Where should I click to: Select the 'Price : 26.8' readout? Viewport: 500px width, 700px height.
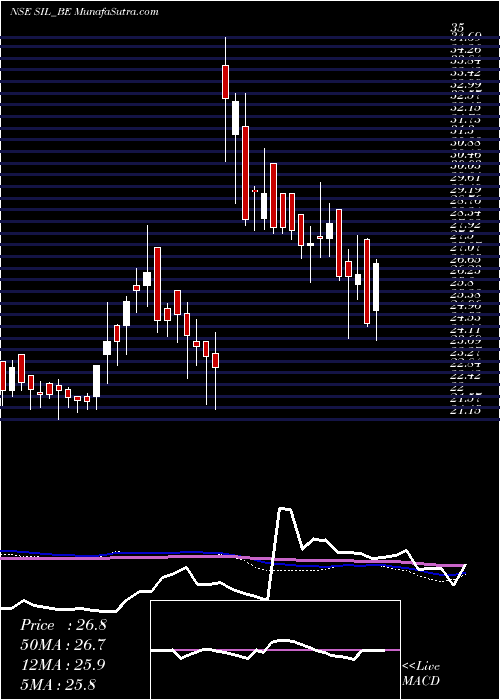(63, 625)
